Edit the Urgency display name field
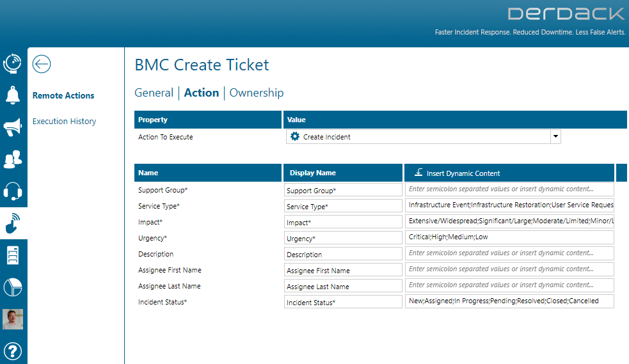 [x=343, y=238]
